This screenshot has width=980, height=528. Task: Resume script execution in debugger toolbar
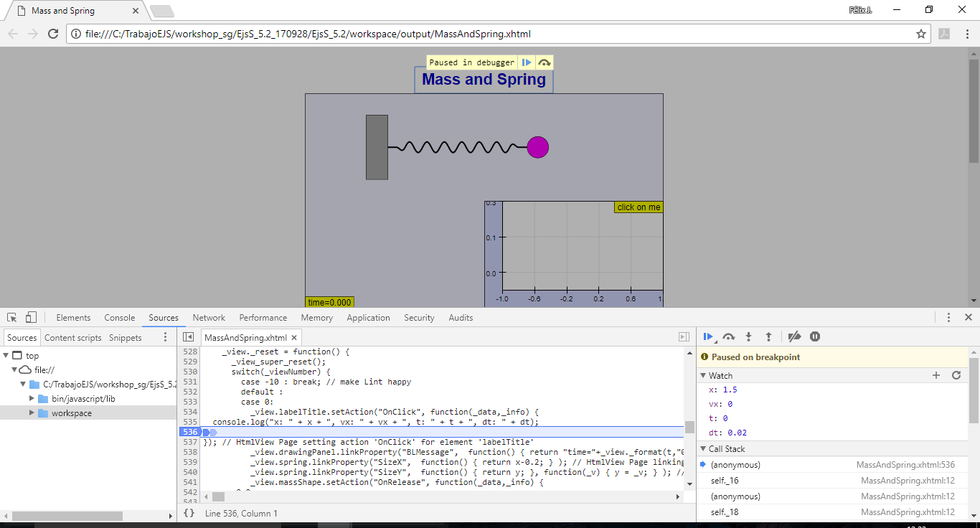click(708, 336)
